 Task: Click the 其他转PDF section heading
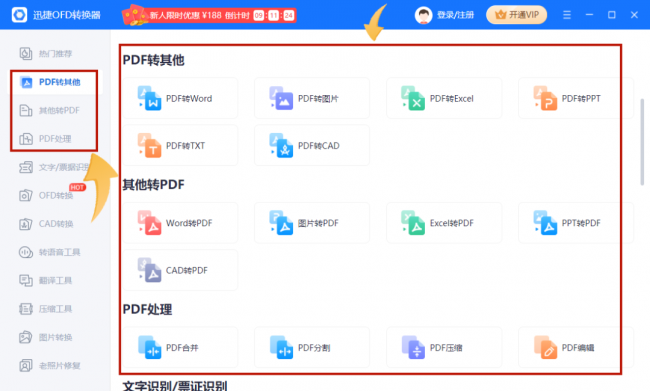pyautogui.click(x=153, y=185)
